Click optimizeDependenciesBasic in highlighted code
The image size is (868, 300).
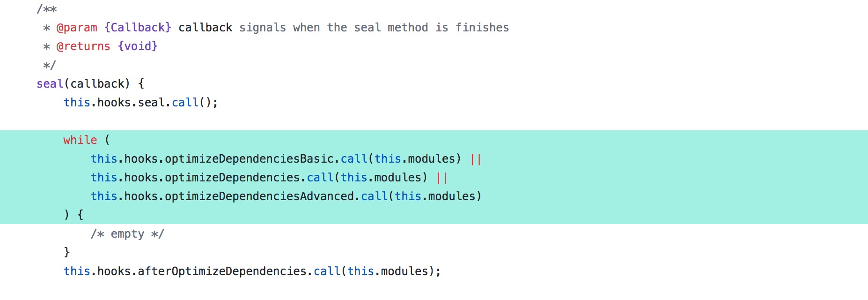coord(249,159)
